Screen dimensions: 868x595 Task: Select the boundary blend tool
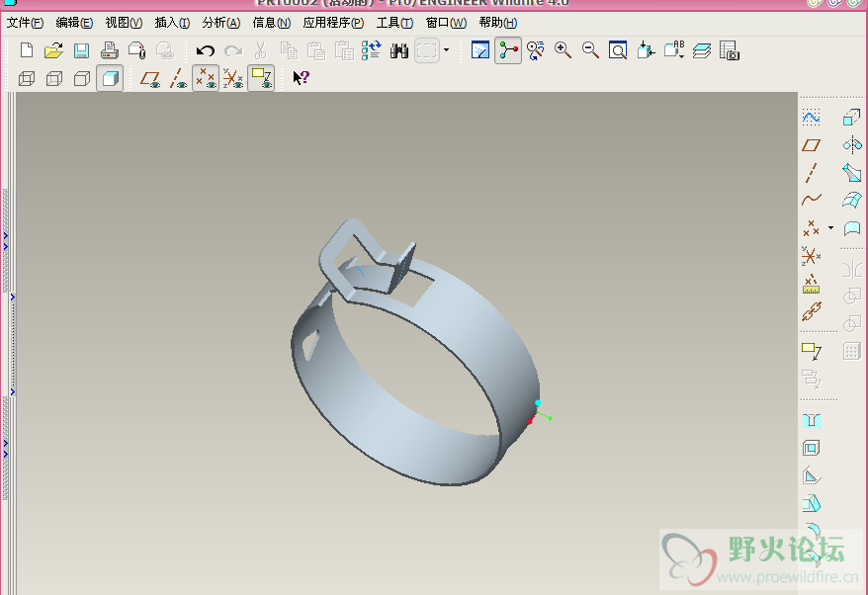852,200
